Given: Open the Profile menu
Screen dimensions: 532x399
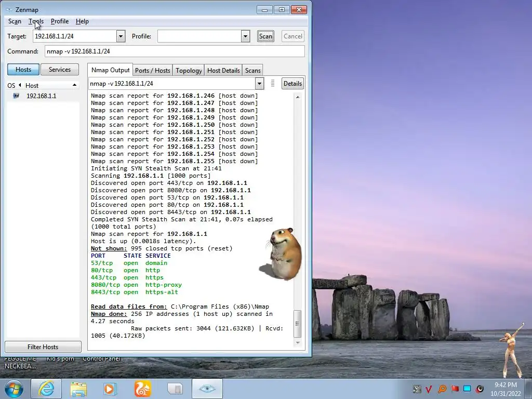Looking at the screenshot, I should (60, 21).
